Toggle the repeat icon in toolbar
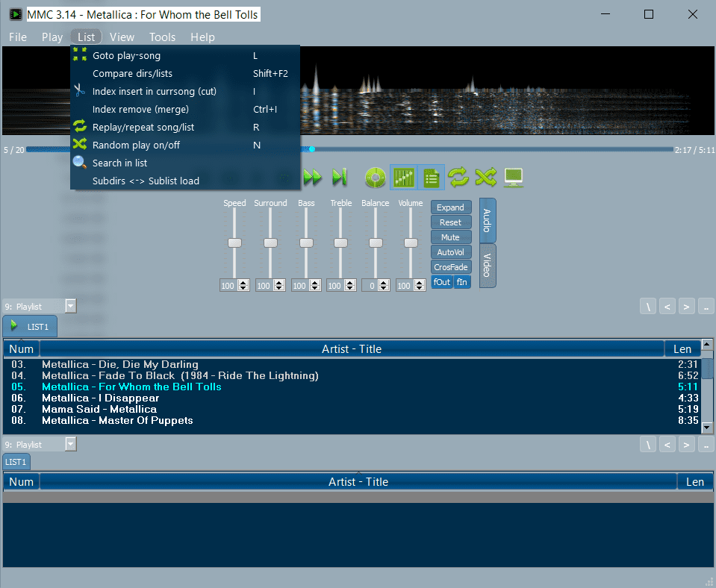 pos(458,177)
